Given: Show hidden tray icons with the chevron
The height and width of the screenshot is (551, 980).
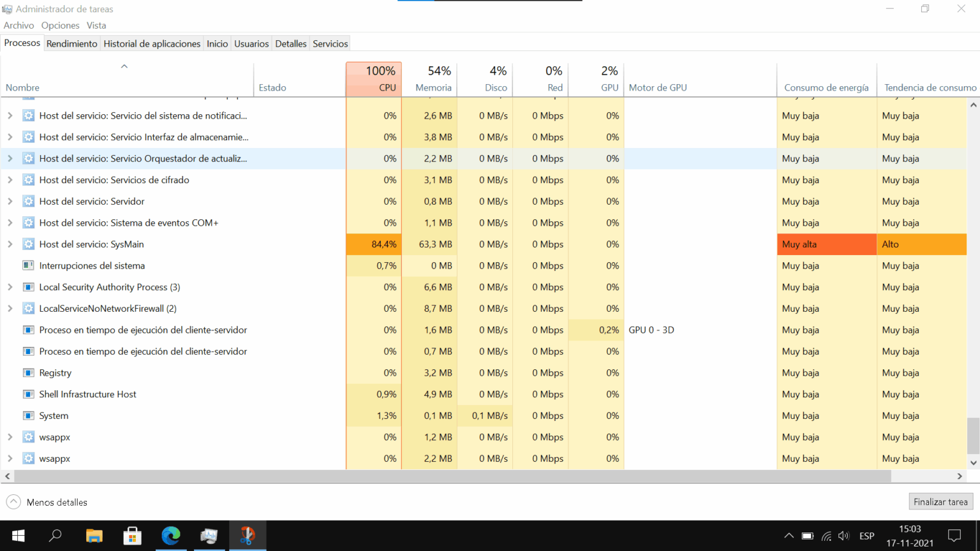Looking at the screenshot, I should coord(789,536).
